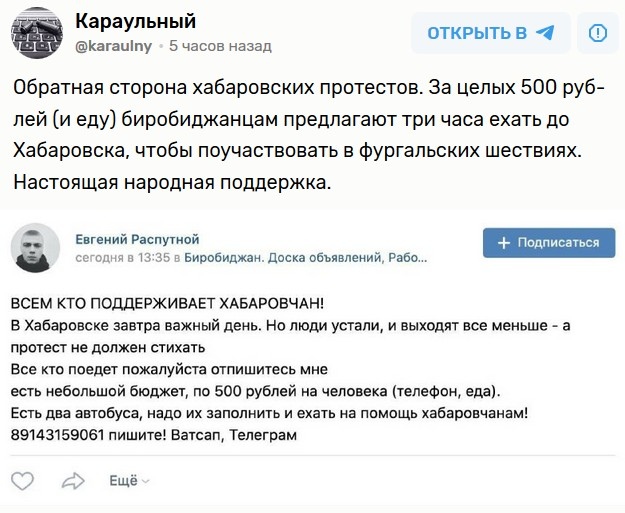Click the Telegram paper-plane icon
This screenshot has height=513, width=625.
(545, 33)
